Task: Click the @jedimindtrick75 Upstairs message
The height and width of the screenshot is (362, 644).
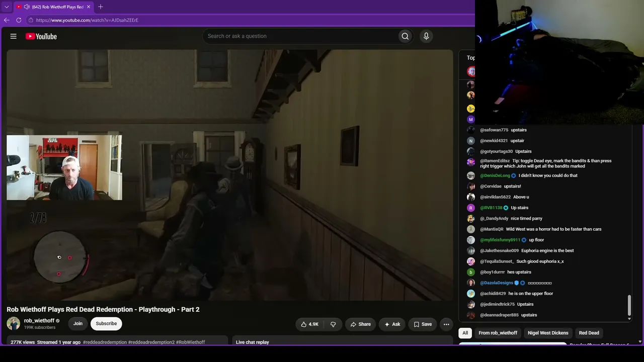Action: (x=525, y=304)
